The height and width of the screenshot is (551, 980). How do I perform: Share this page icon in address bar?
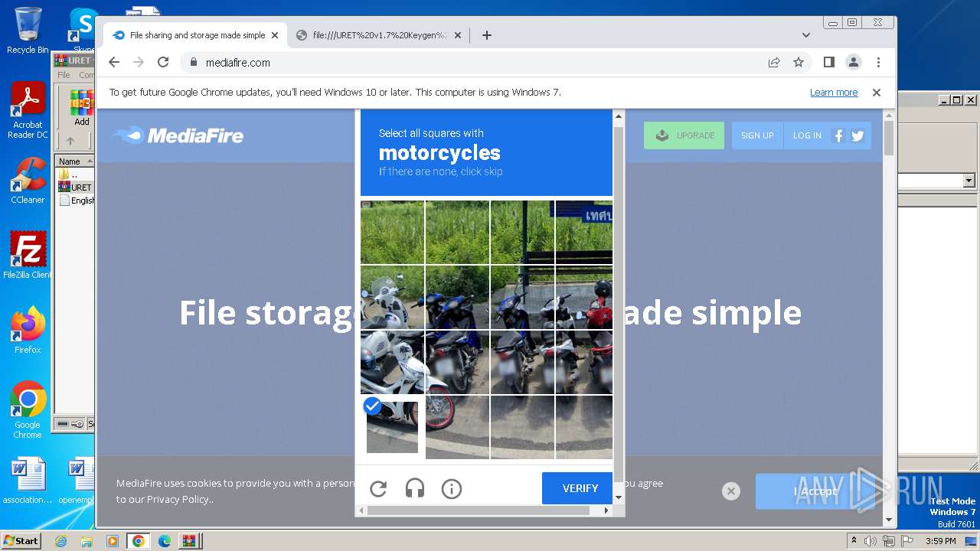tap(774, 63)
